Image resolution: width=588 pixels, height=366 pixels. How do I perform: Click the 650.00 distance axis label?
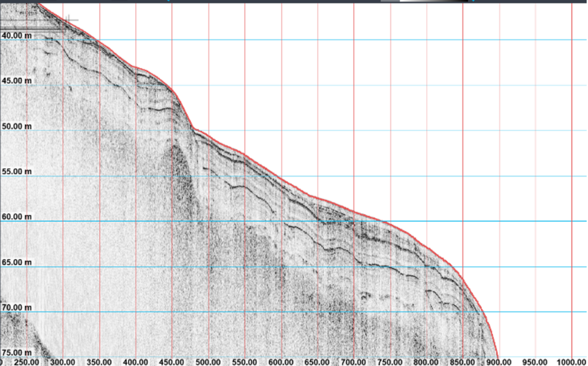click(x=318, y=363)
